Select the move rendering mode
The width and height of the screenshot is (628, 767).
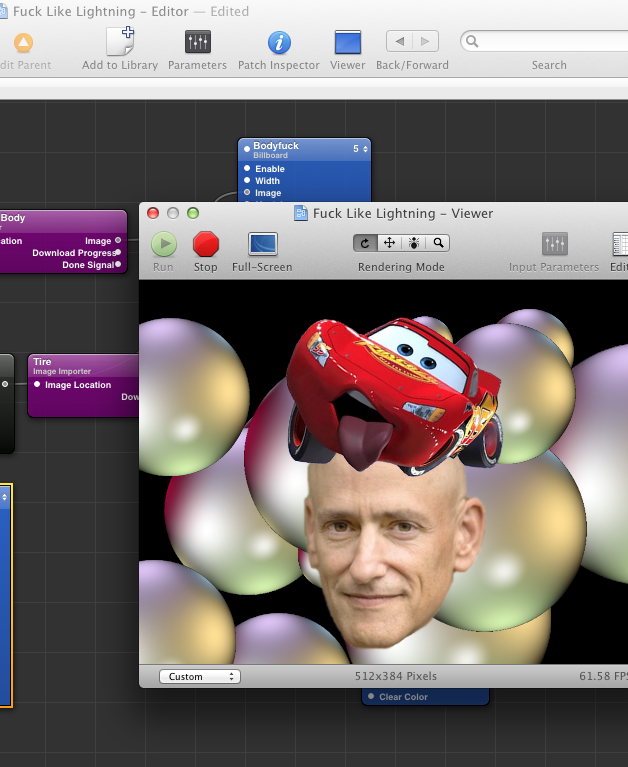389,243
